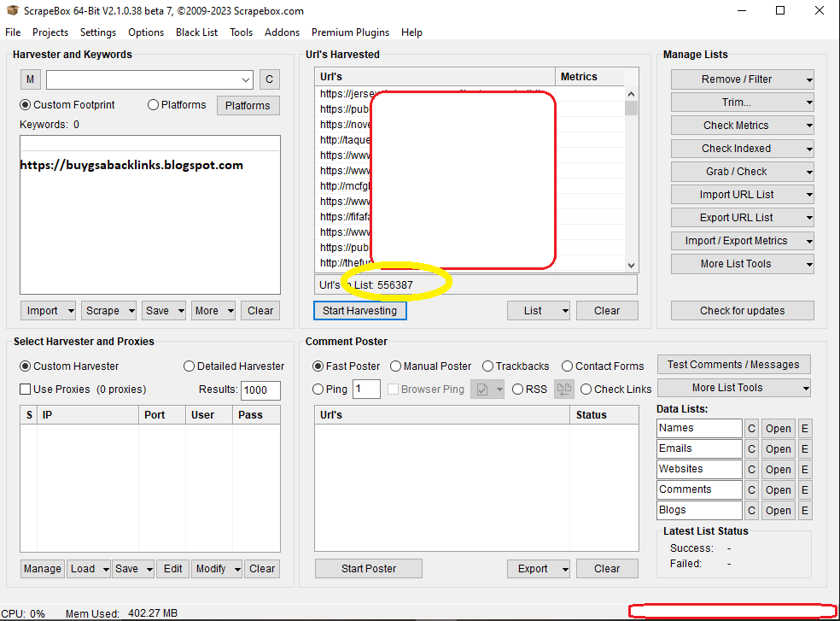Open the File menu
The width and height of the screenshot is (840, 621).
coord(13,32)
